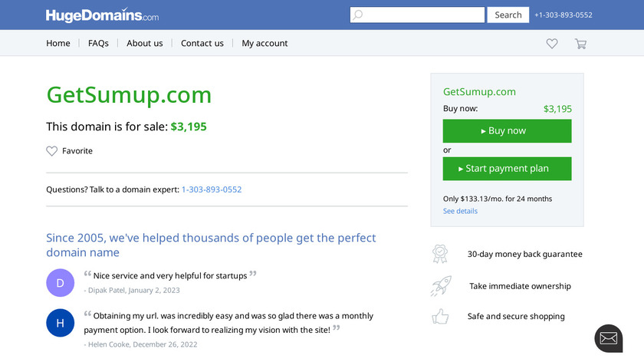Image resolution: width=644 pixels, height=362 pixels.
Task: Focus the domain search input field
Action: 418,15
